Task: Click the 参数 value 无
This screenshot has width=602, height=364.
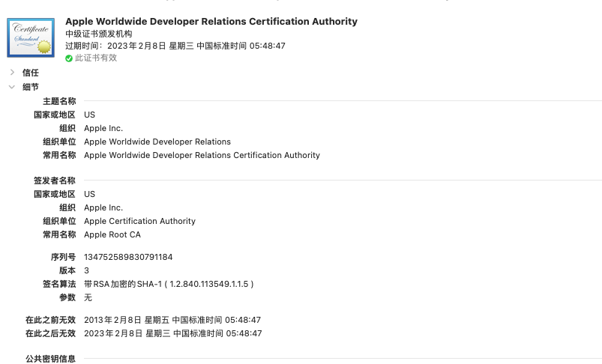Action: 88,297
